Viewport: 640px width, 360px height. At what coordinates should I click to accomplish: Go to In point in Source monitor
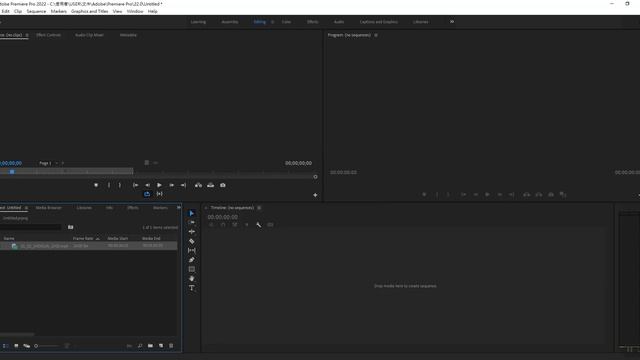(x=135, y=185)
